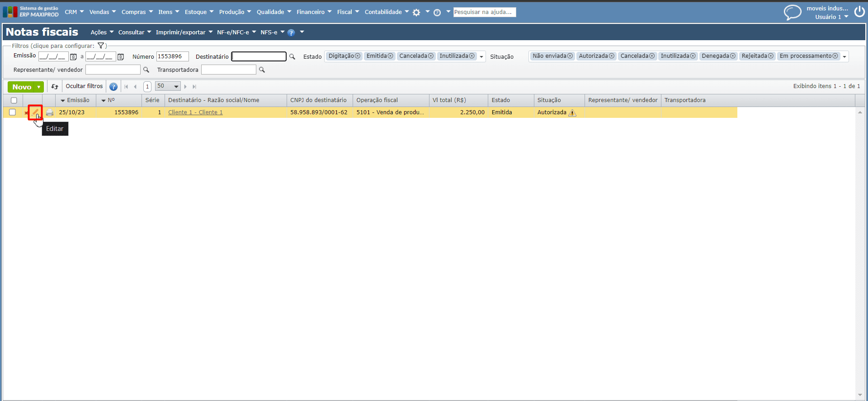Click the warning icon next to Autorizada
868x401 pixels.
(572, 113)
